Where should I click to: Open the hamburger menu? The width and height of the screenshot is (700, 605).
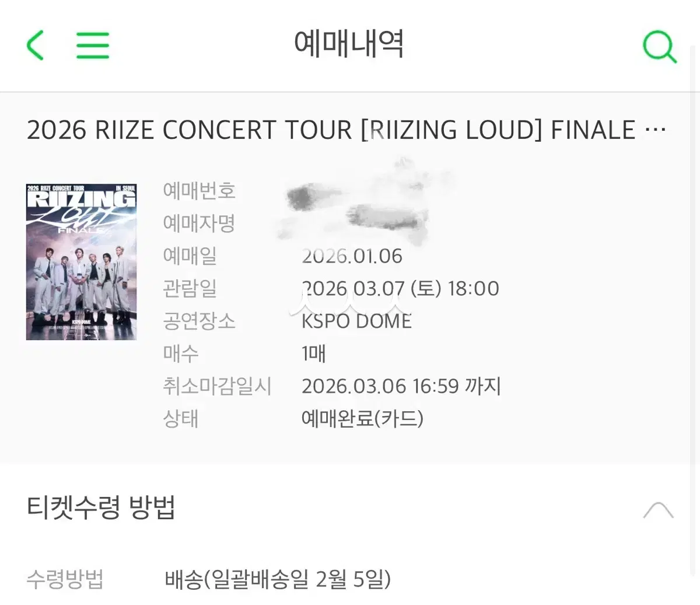(x=93, y=45)
